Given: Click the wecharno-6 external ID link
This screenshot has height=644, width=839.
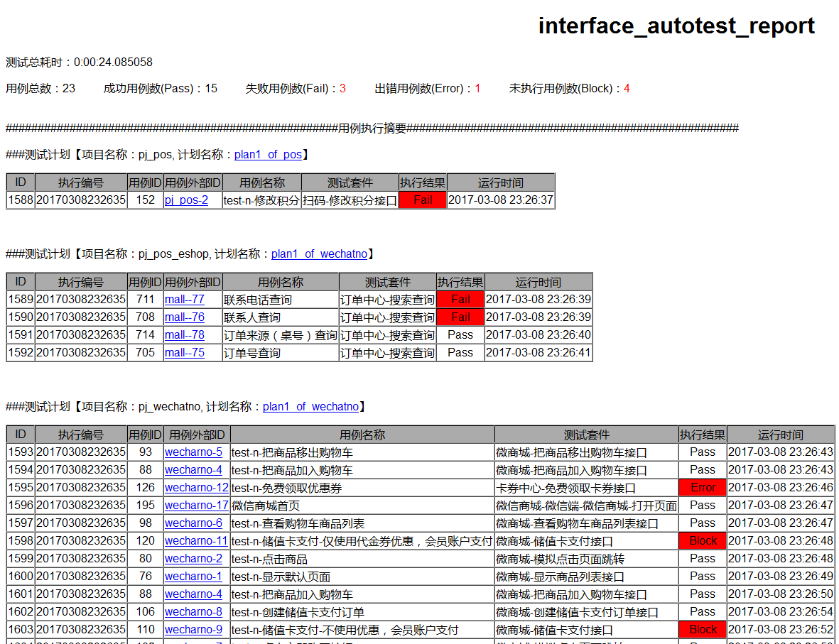Looking at the screenshot, I should [x=193, y=523].
